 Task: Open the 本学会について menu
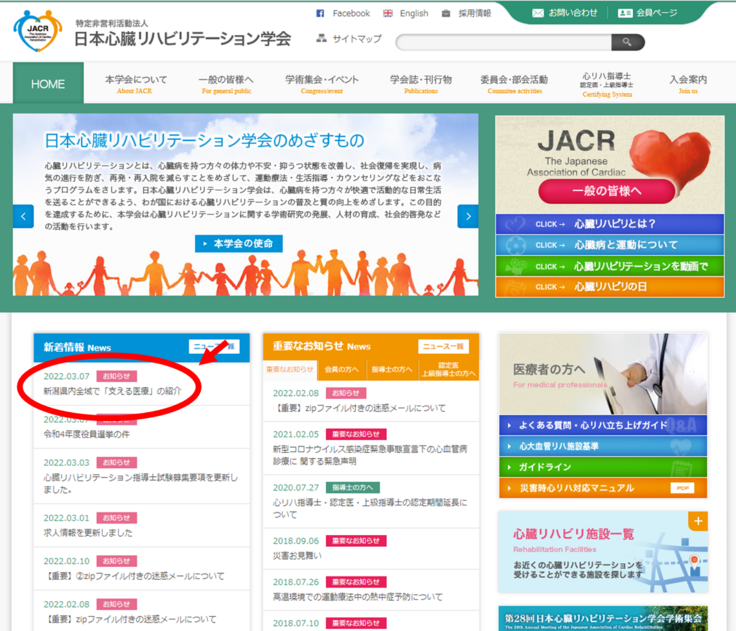(x=136, y=84)
